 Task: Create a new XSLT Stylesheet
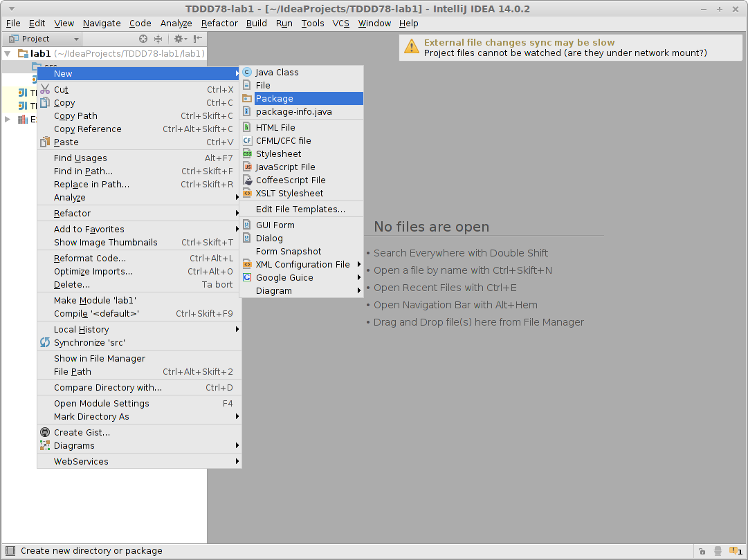point(302,193)
